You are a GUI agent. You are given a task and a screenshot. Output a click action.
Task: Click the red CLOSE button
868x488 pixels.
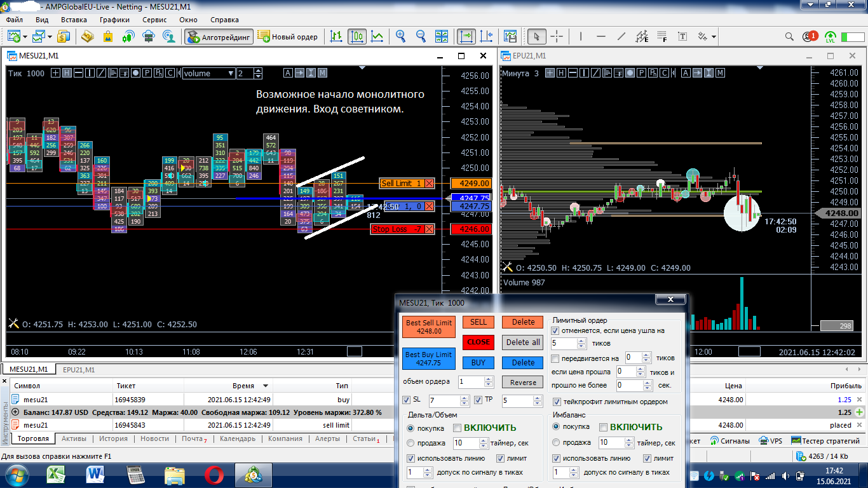478,342
